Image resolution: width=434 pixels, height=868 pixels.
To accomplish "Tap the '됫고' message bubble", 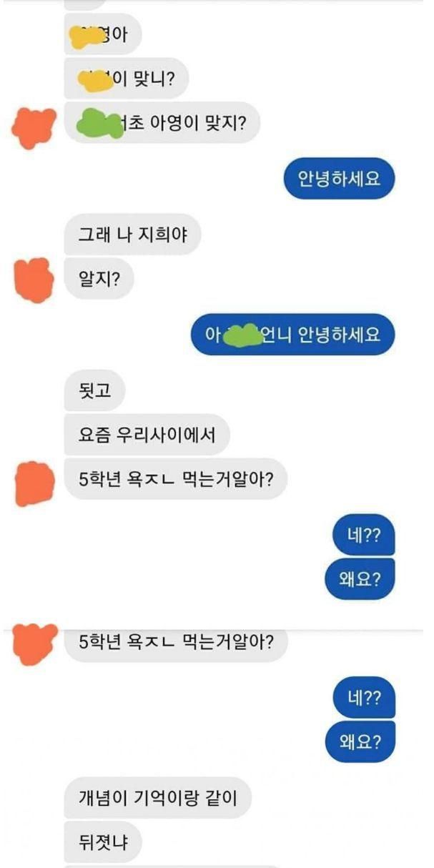I will click(94, 390).
